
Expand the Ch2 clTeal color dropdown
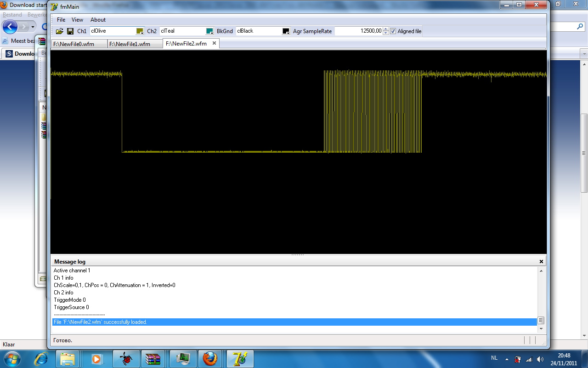[x=209, y=31]
